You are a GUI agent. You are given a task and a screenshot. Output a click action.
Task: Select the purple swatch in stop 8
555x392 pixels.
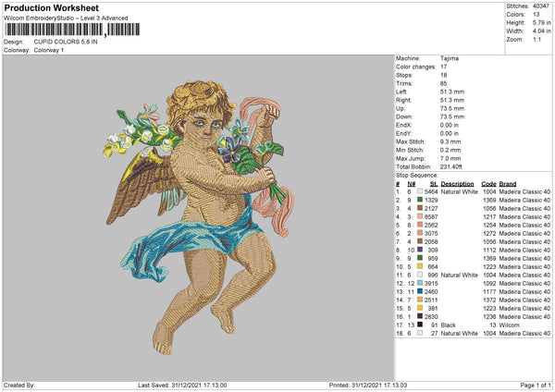coord(420,250)
